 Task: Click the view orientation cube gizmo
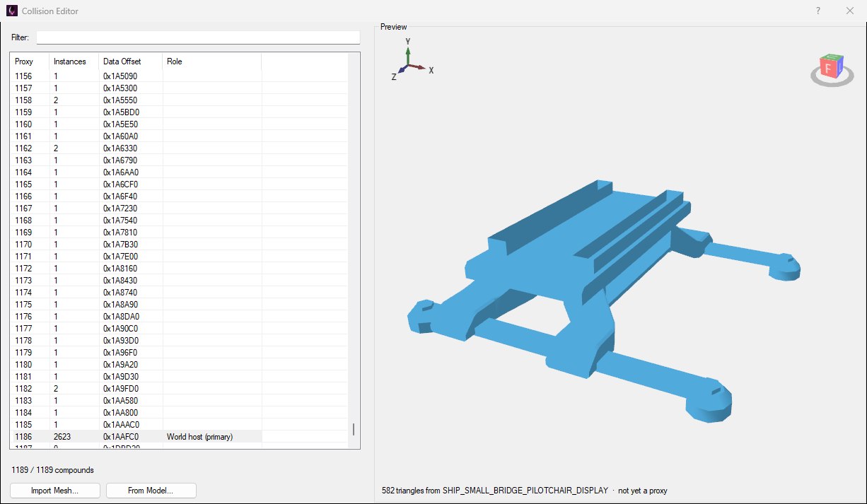point(832,70)
